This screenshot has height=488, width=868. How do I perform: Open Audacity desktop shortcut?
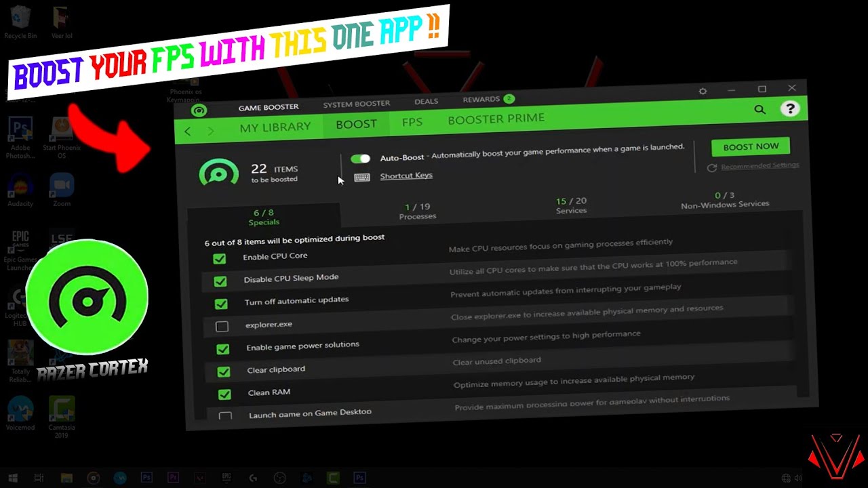(x=20, y=191)
